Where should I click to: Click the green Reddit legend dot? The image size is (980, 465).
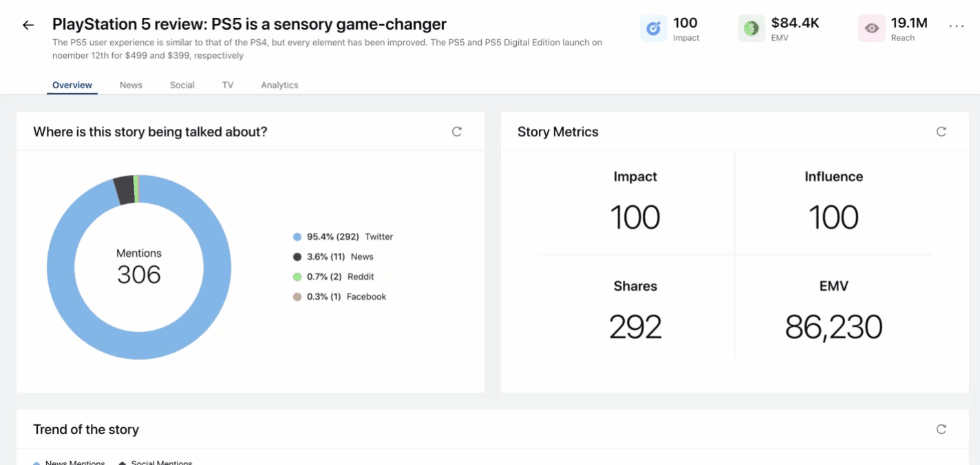297,277
